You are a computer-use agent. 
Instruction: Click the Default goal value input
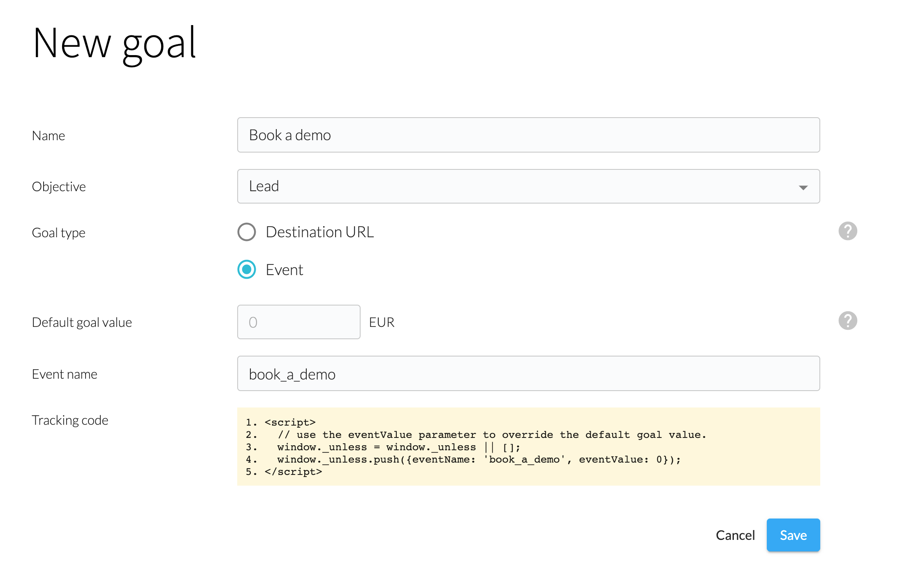tap(298, 322)
